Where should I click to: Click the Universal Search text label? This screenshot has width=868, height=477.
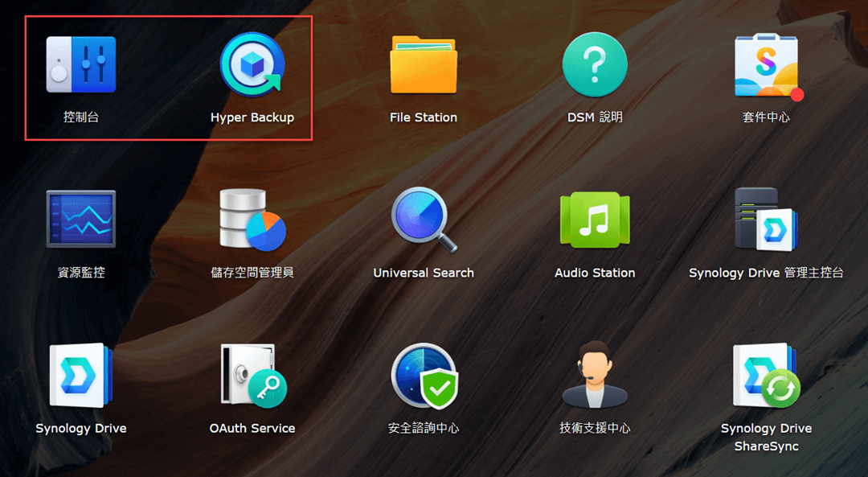point(424,273)
